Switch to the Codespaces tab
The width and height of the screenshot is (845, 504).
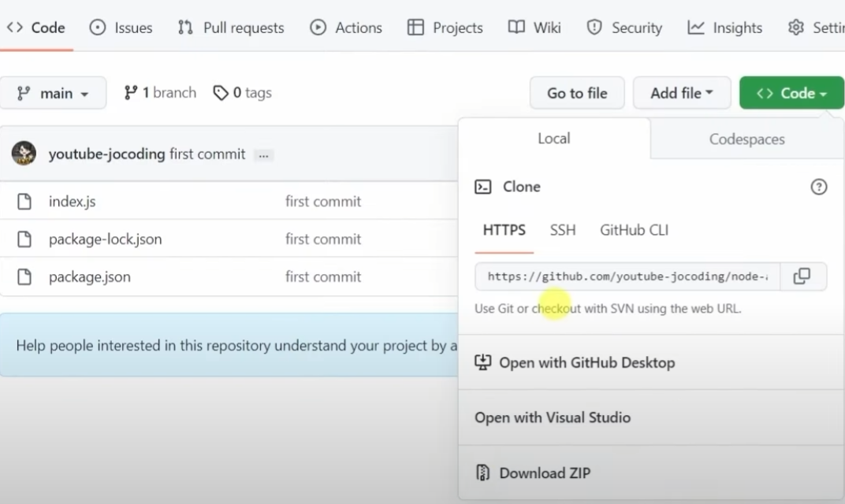[x=747, y=139]
